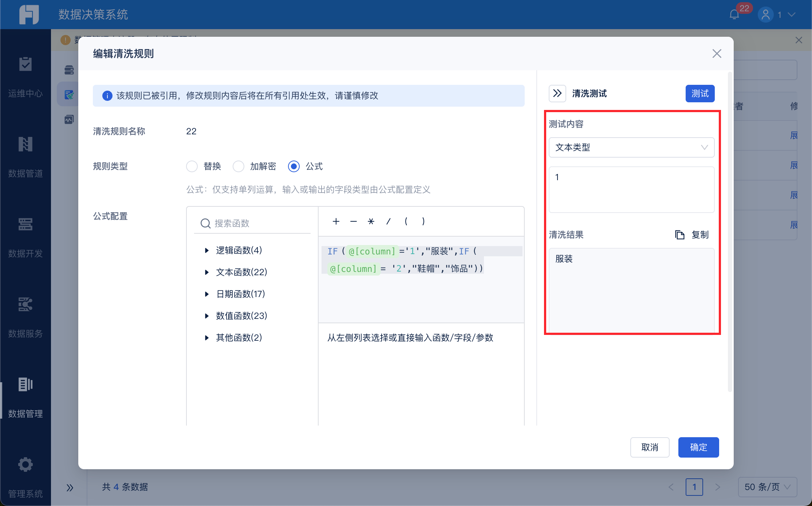Open 数据管道 in left sidebar
The width and height of the screenshot is (812, 506).
[25, 145]
